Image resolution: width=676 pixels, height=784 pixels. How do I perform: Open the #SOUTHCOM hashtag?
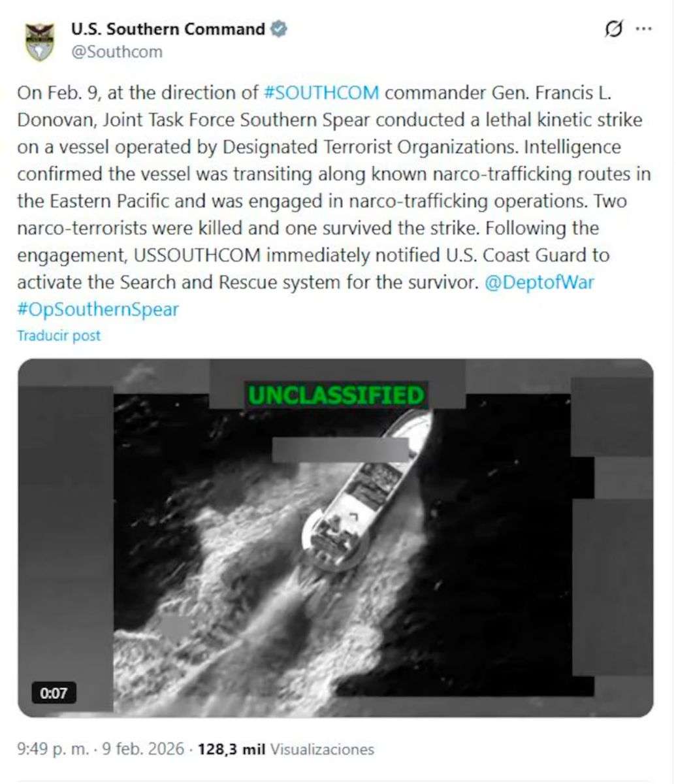321,92
